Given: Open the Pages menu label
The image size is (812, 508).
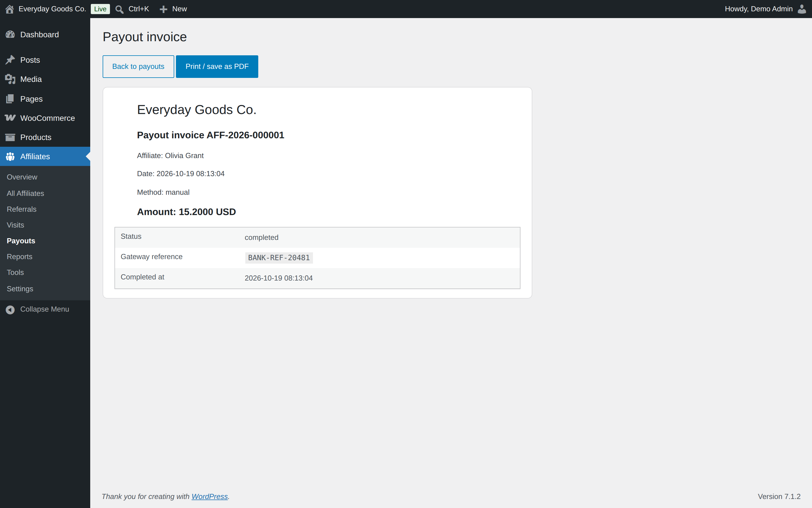Looking at the screenshot, I should (31, 99).
